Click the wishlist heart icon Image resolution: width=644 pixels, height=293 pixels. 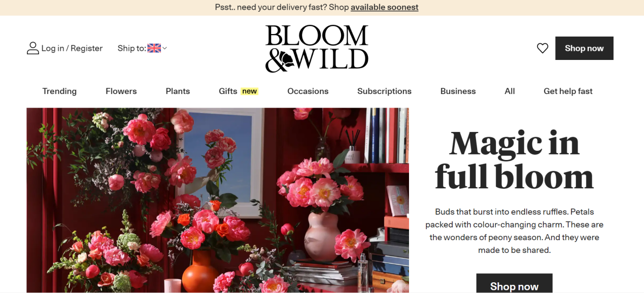click(x=543, y=48)
